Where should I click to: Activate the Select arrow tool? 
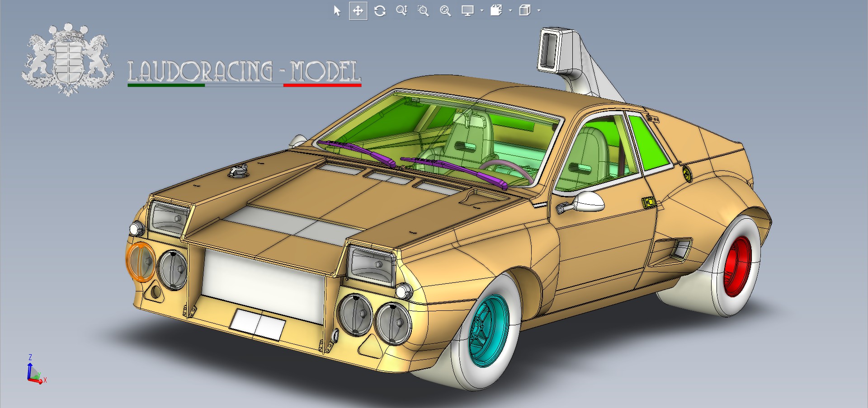coord(337,11)
